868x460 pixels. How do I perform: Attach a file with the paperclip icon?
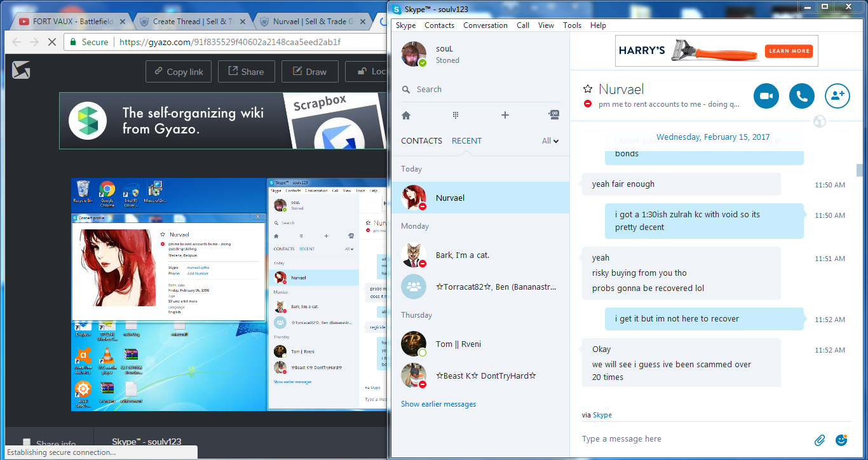[x=820, y=440]
